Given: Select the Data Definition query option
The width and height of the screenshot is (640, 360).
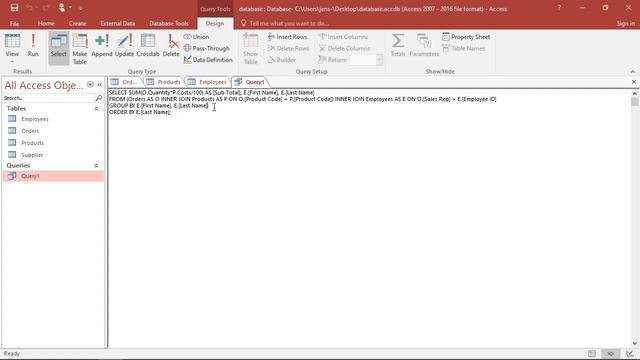Looking at the screenshot, I should point(208,60).
